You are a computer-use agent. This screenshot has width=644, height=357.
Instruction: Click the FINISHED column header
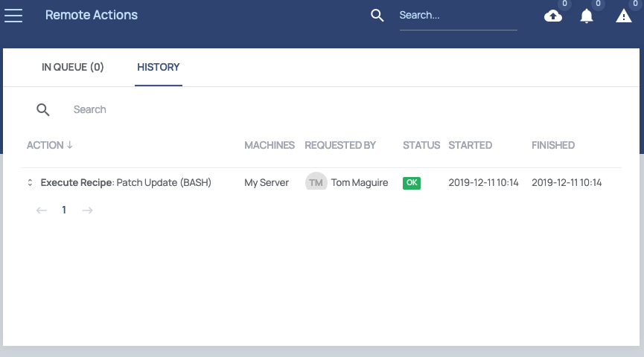click(x=553, y=145)
